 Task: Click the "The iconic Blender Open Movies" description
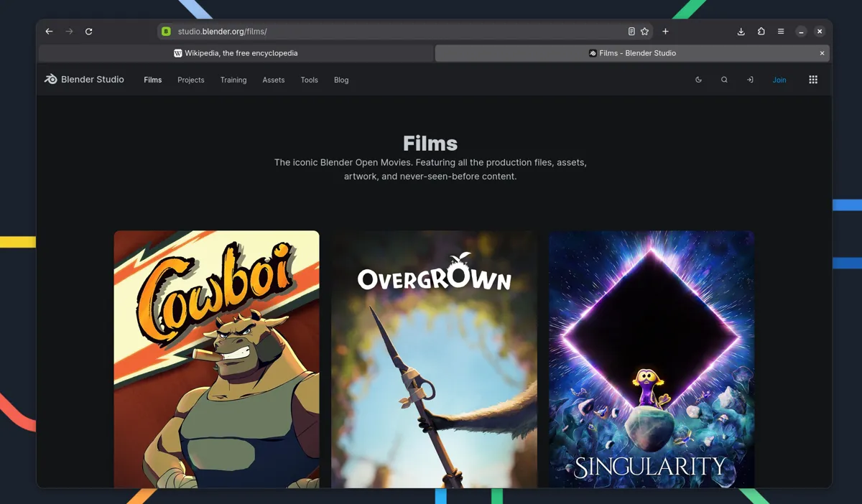(x=430, y=169)
